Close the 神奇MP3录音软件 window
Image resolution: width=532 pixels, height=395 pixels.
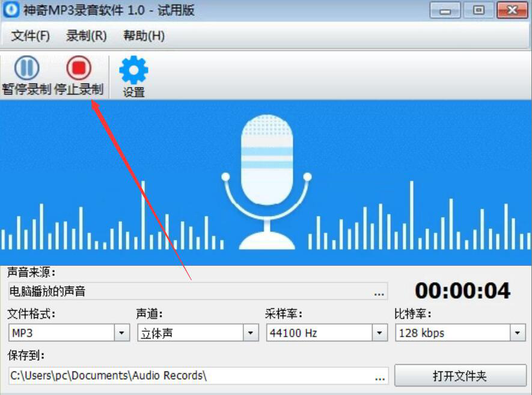512,10
